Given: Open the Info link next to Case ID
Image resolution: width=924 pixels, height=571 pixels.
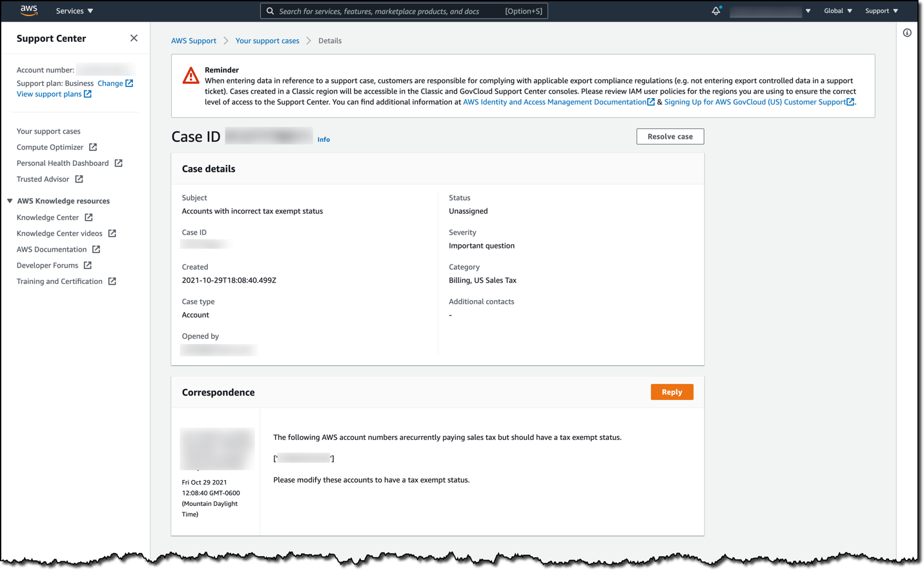Looking at the screenshot, I should 323,139.
